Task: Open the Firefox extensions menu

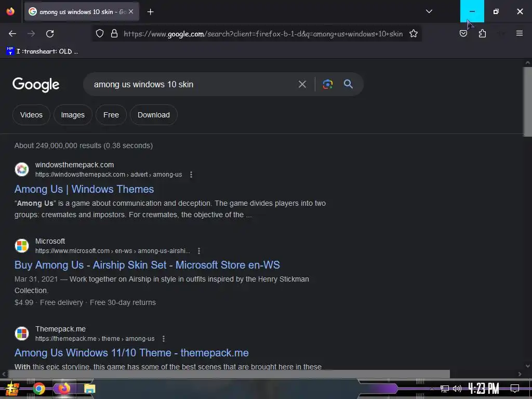Action: (x=482, y=34)
